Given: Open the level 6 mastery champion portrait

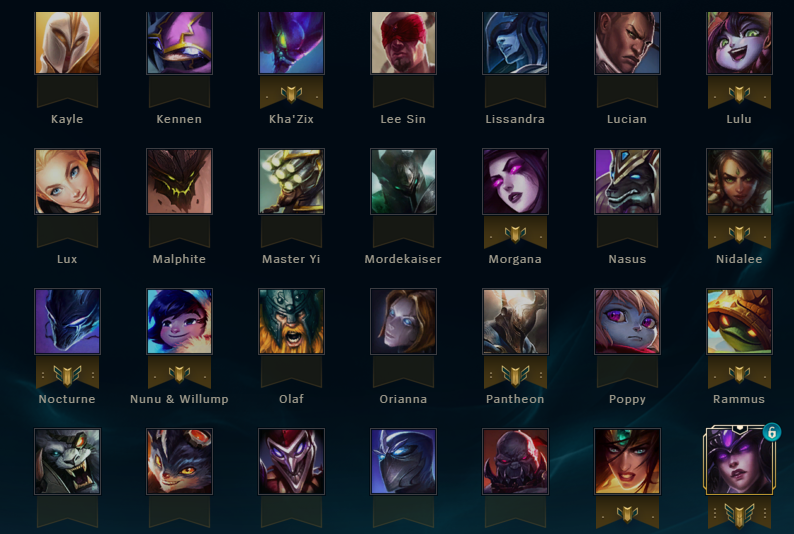Looking at the screenshot, I should [739, 461].
